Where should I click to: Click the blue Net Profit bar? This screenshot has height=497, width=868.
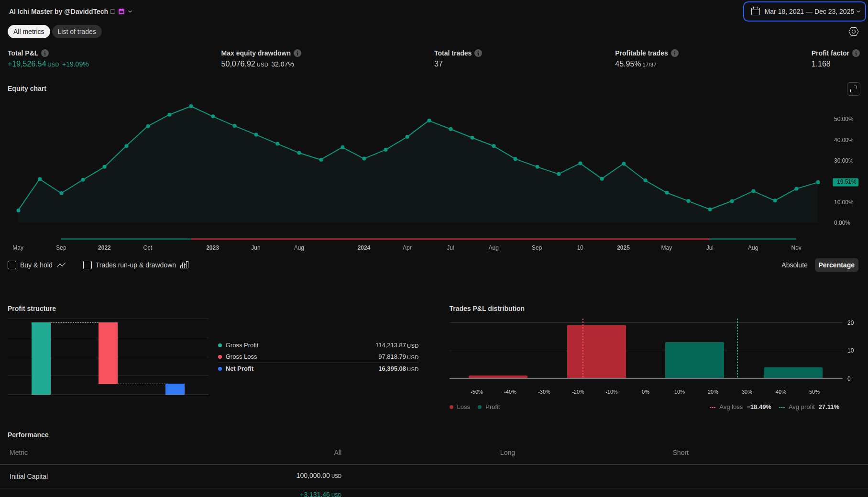click(x=175, y=389)
